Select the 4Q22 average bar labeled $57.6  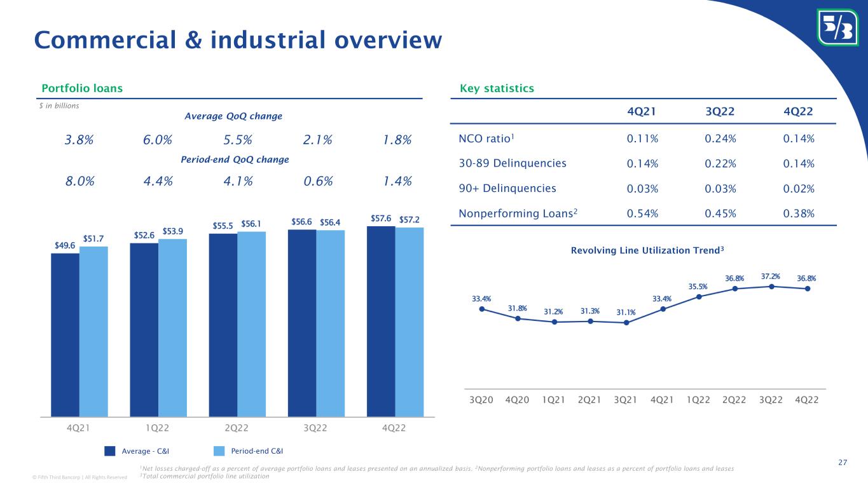coord(381,321)
